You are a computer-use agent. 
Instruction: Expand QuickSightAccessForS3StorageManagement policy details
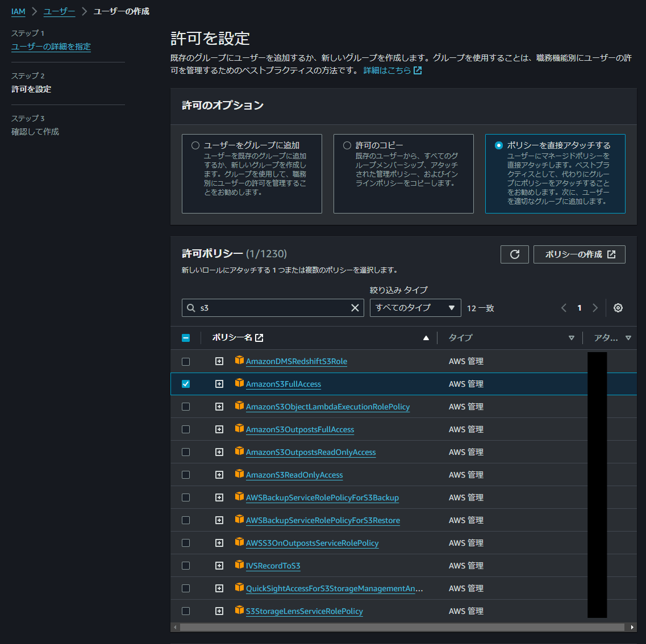pyautogui.click(x=219, y=588)
